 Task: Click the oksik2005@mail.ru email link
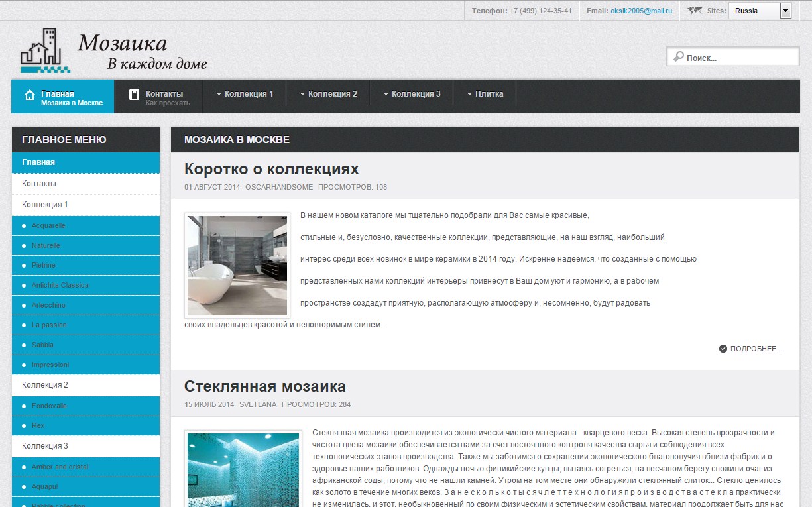click(x=641, y=11)
